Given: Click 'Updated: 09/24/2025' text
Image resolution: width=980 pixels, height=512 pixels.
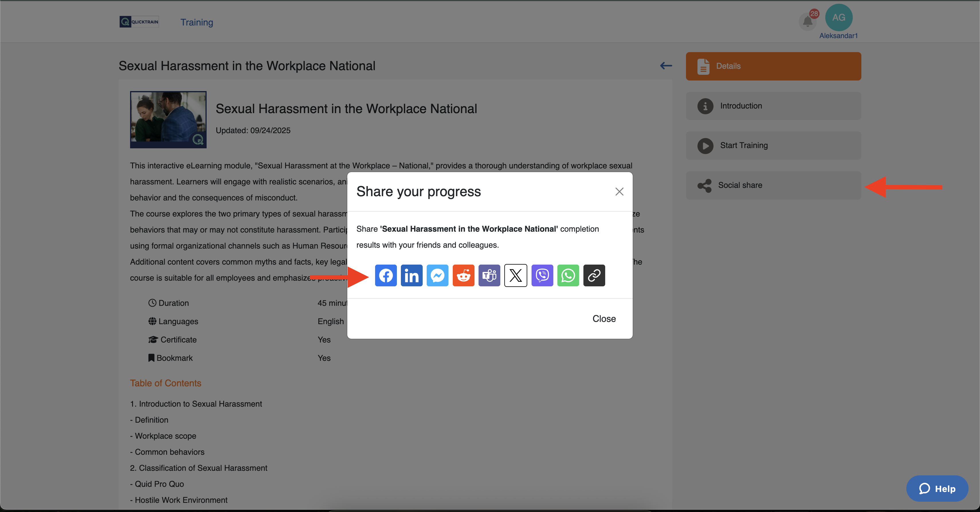Looking at the screenshot, I should pyautogui.click(x=253, y=130).
